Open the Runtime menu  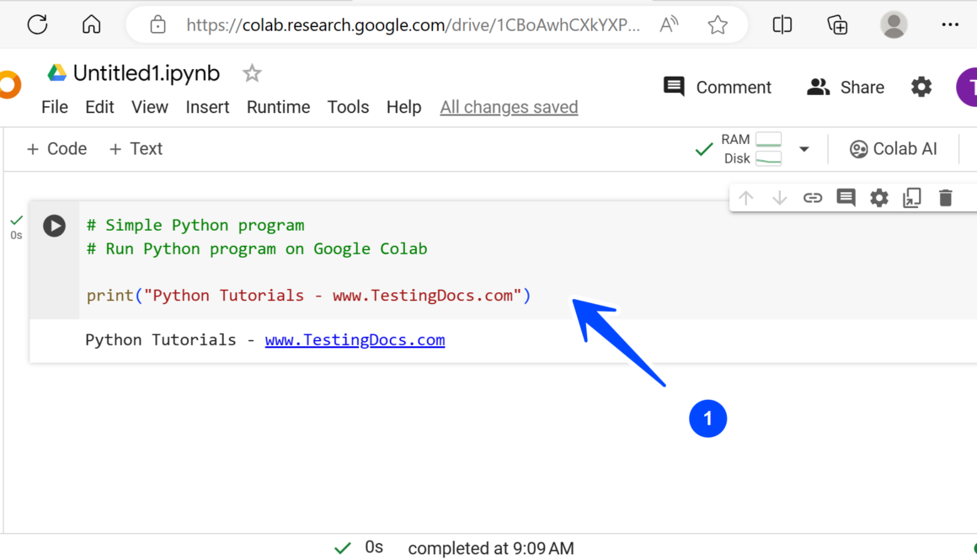(278, 107)
